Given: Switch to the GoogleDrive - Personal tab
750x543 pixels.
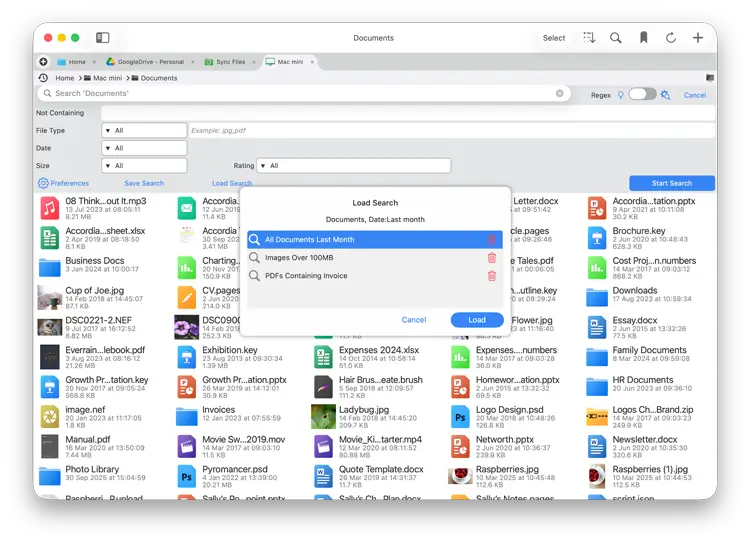Looking at the screenshot, I should pos(145,62).
